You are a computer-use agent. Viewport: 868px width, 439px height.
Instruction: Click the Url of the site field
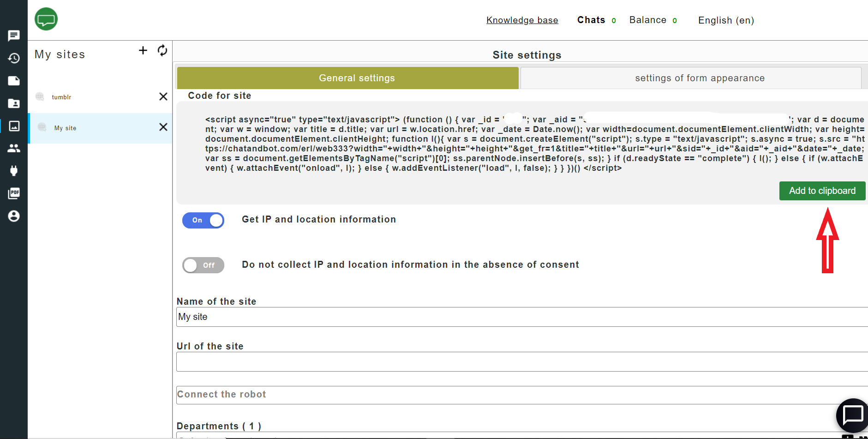click(x=521, y=362)
